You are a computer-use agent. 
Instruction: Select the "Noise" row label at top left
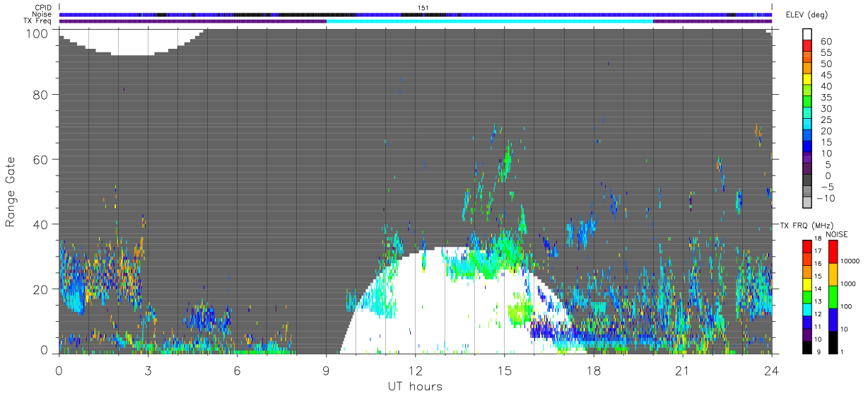click(42, 14)
